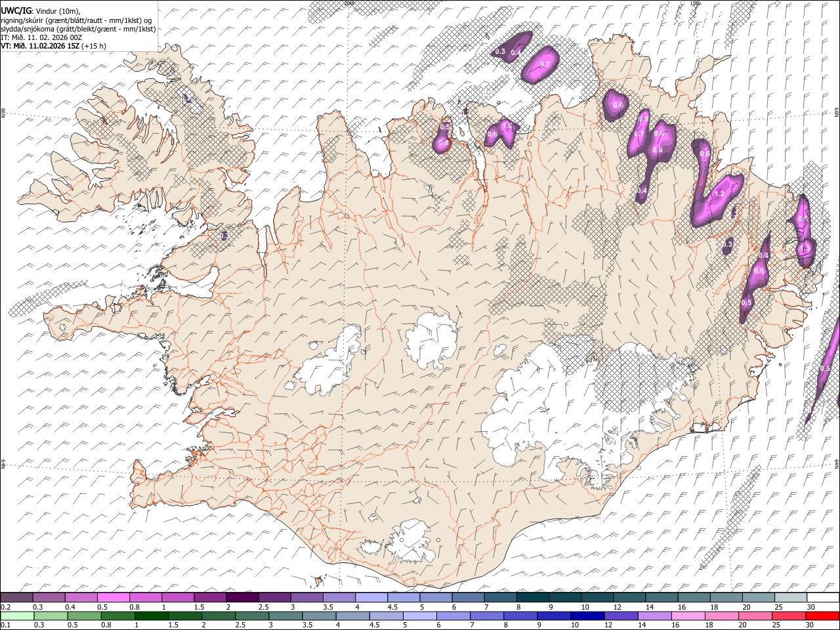Click the '0.7' label in the offshore northern snow patch
This screenshot has width=840, height=630.
click(x=544, y=64)
